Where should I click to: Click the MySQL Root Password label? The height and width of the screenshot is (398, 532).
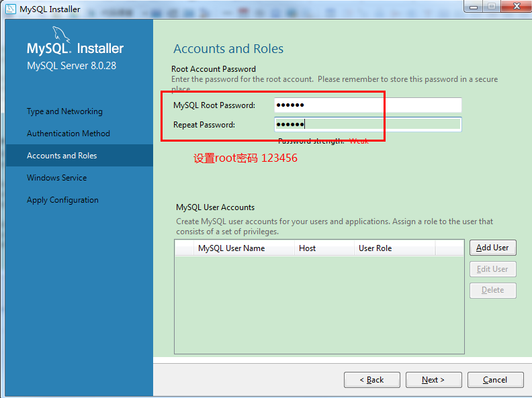click(x=214, y=105)
